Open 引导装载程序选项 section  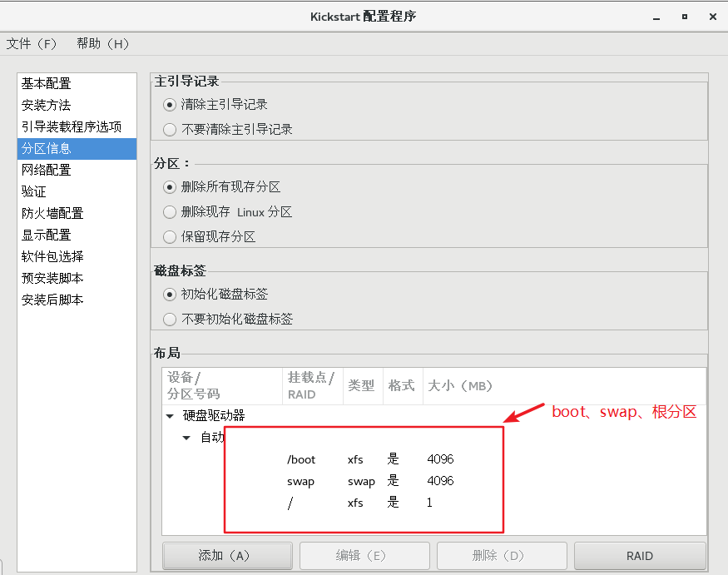coord(77,126)
